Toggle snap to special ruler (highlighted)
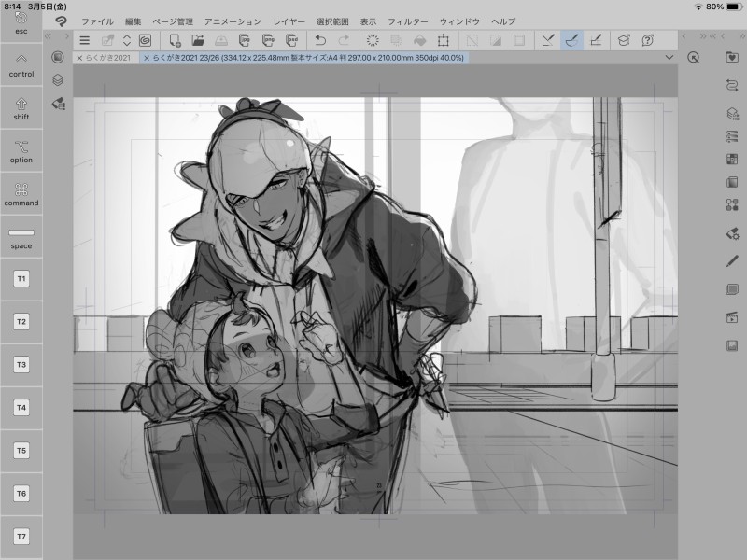 (571, 40)
